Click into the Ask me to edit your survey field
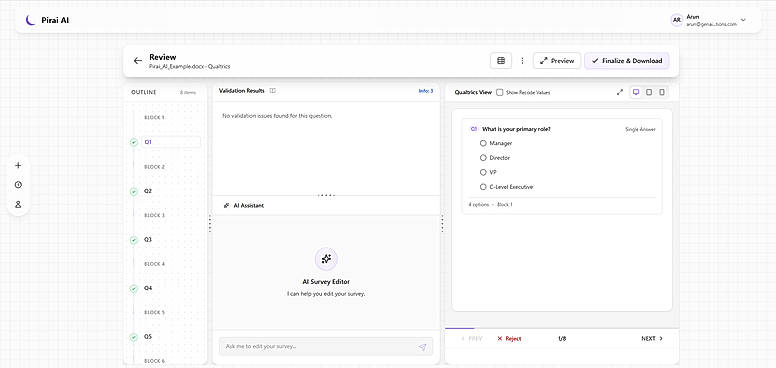776x368 pixels. click(326, 346)
